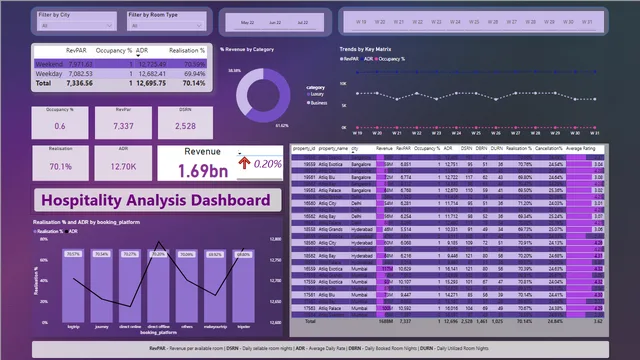Select the Atliq Blu Bangalore row
640x360 pixels.
(x=448, y=177)
